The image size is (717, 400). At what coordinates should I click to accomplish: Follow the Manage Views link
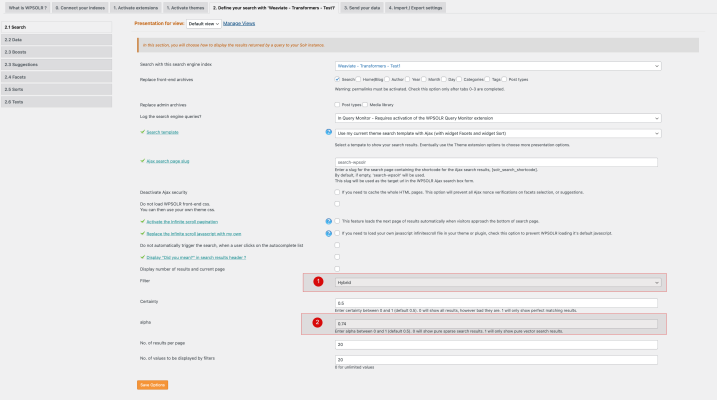(x=239, y=23)
